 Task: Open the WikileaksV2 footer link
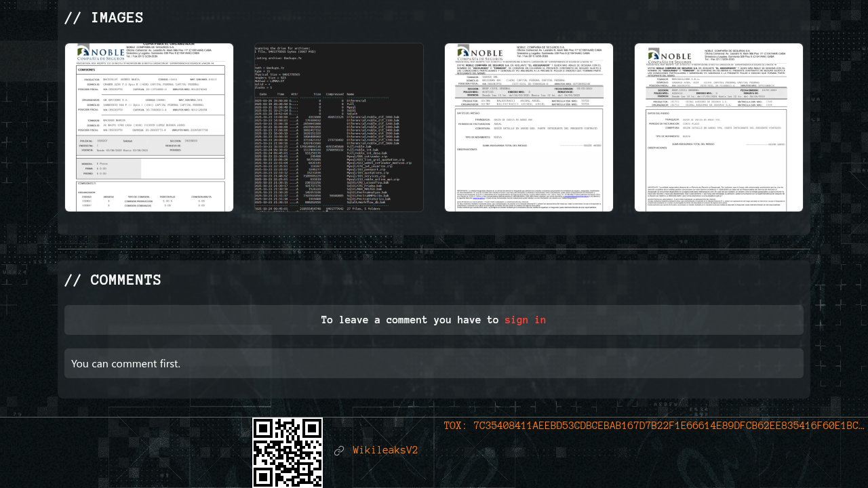point(385,451)
